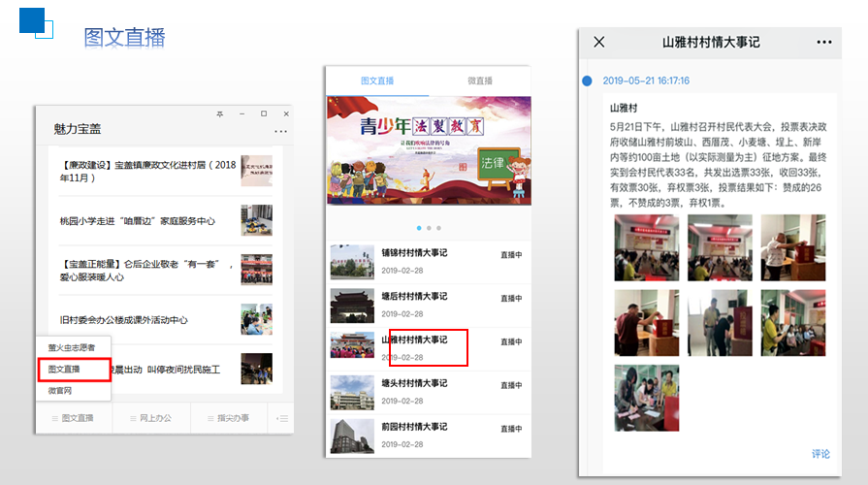The width and height of the screenshot is (868, 485).
Task: Open 桃园小学走进"咱厝边"家庭服务中心 article
Action: click(x=138, y=221)
